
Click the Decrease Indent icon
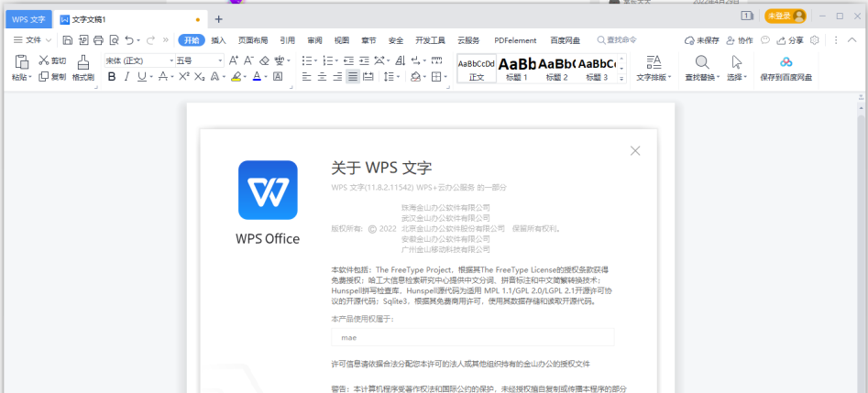pyautogui.click(x=348, y=60)
